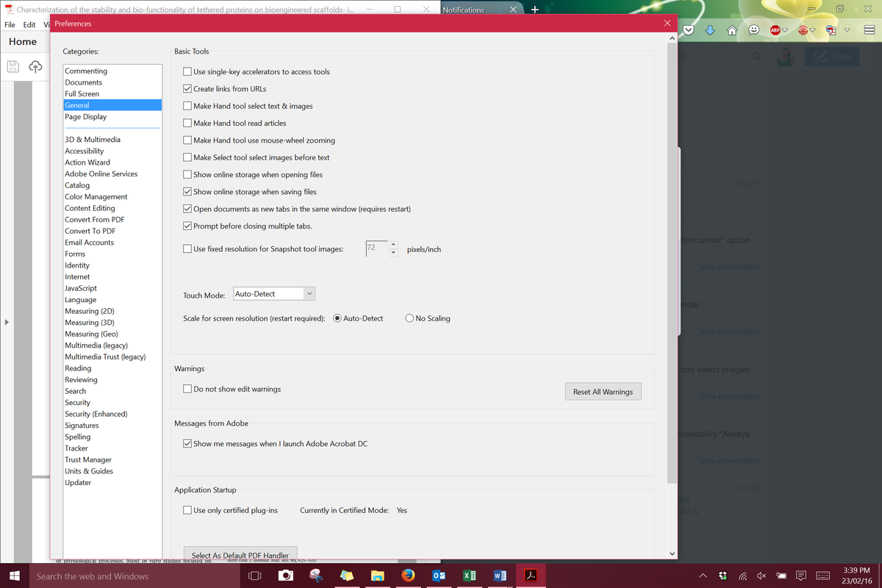Open the Action Center notifications icon
This screenshot has height=588, width=882.
tap(801, 576)
